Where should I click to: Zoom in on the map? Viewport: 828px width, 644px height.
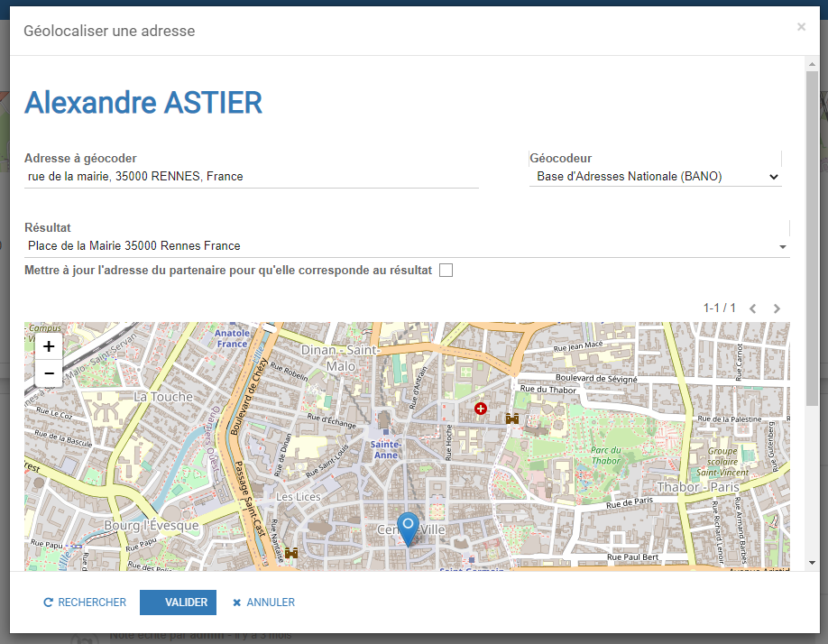click(x=49, y=346)
